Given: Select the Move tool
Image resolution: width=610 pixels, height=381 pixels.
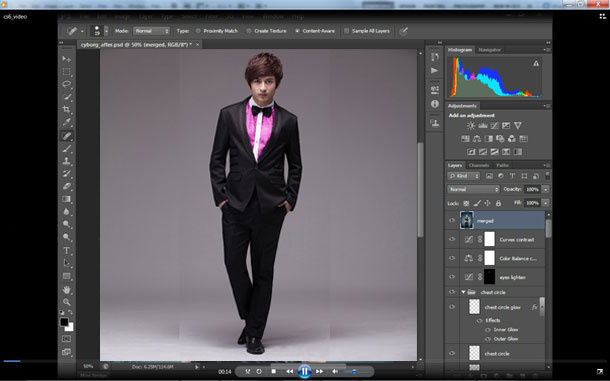Looking at the screenshot, I should 67,59.
